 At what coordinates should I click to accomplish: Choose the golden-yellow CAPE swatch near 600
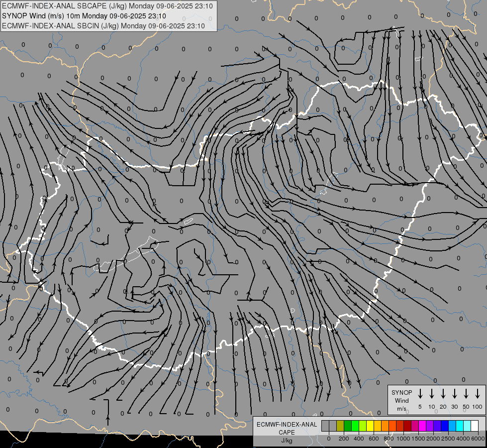[378, 426]
